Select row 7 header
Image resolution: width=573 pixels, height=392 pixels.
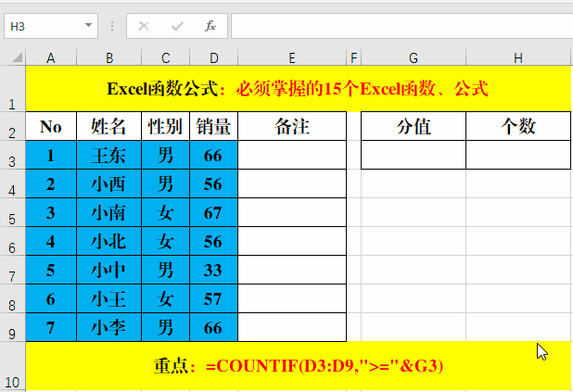[x=12, y=270]
